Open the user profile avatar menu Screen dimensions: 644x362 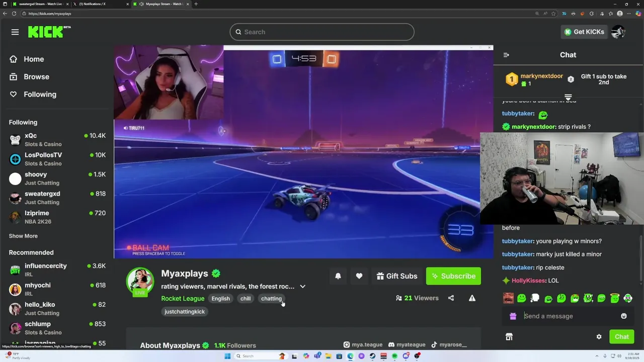(x=618, y=32)
